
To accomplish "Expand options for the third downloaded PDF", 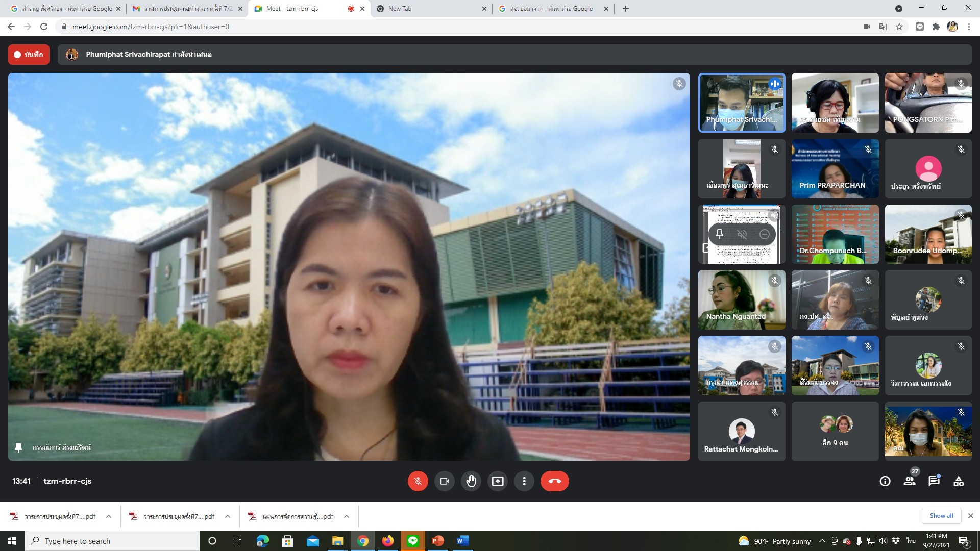I will [x=347, y=516].
